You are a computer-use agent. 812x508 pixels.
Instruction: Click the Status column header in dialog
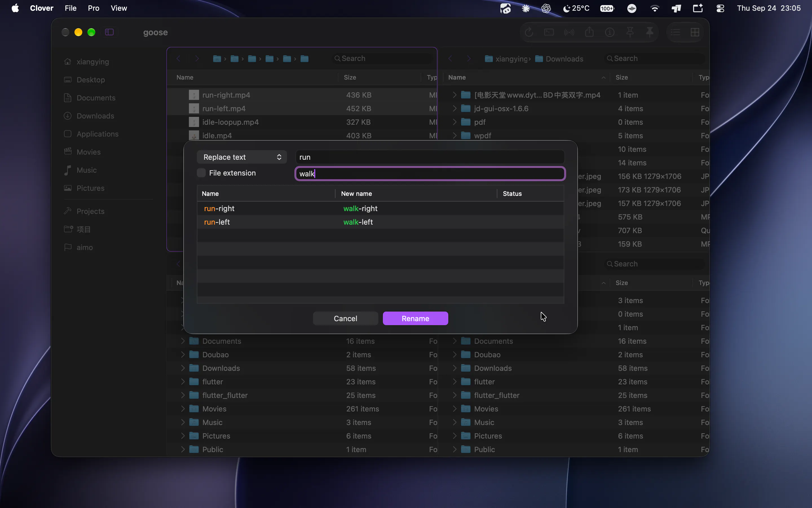pyautogui.click(x=512, y=194)
